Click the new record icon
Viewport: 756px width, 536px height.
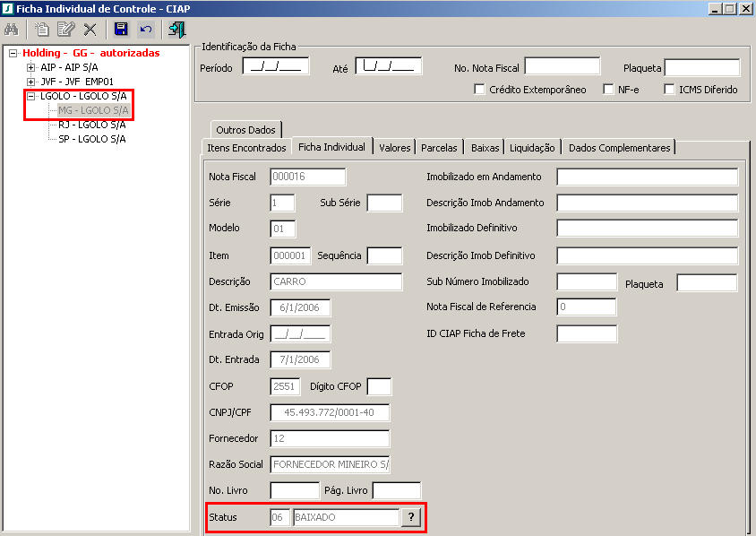click(41, 30)
